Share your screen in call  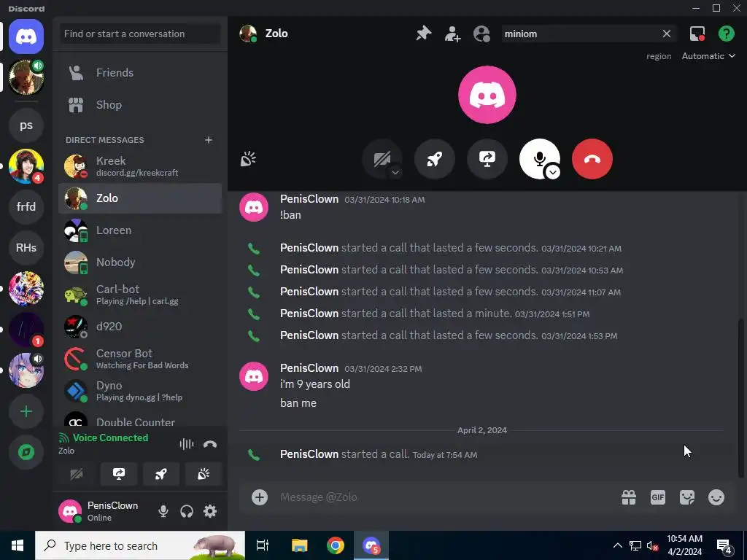[x=487, y=159]
